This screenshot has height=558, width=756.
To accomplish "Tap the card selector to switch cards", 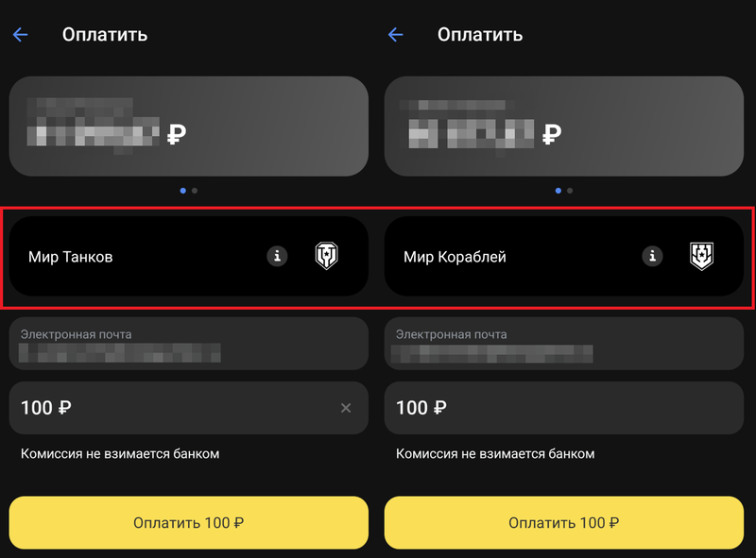I will [189, 127].
